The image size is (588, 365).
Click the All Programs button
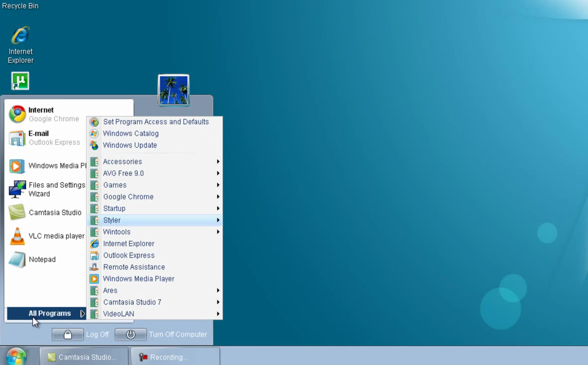pyautogui.click(x=47, y=313)
